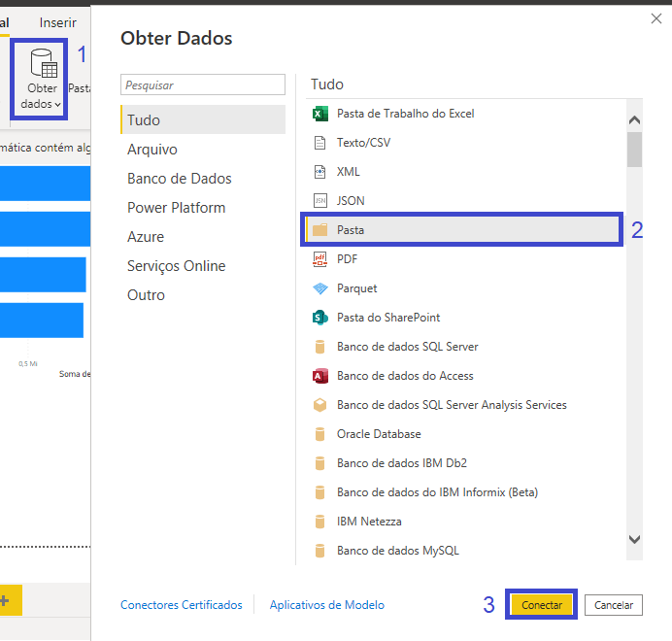This screenshot has height=641, width=672.
Task: Select the PDF connector
Action: [347, 259]
